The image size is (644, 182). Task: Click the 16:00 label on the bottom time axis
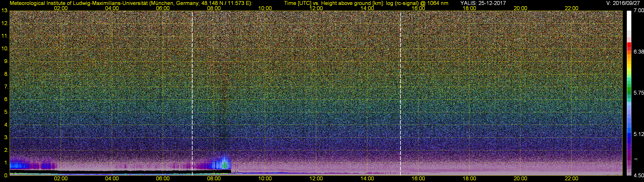(418, 179)
